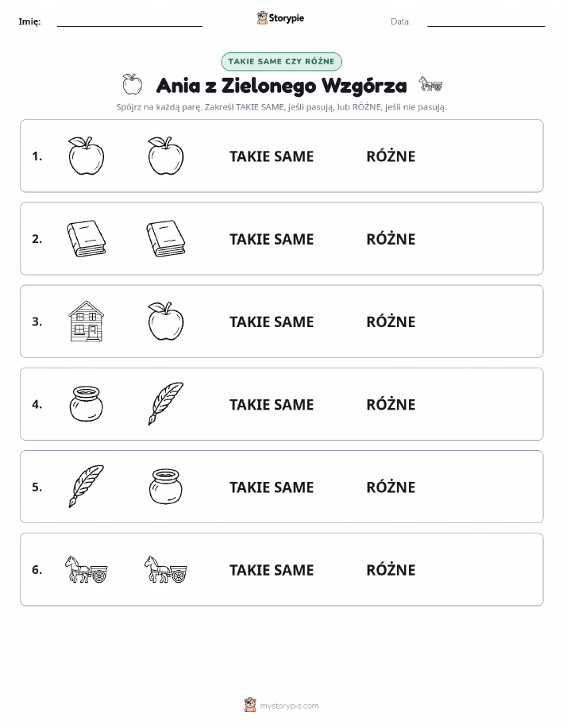Click the Imię name line field
The height and width of the screenshot is (728, 563).
[x=129, y=21]
